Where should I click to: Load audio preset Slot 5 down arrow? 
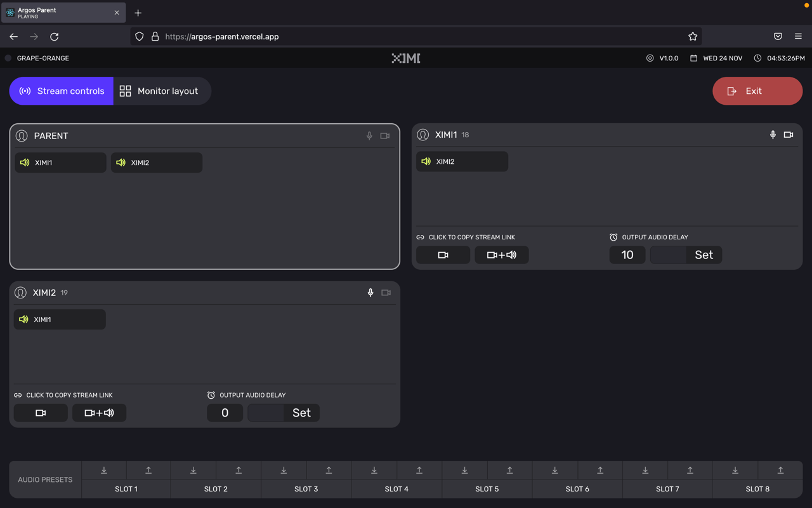464,470
